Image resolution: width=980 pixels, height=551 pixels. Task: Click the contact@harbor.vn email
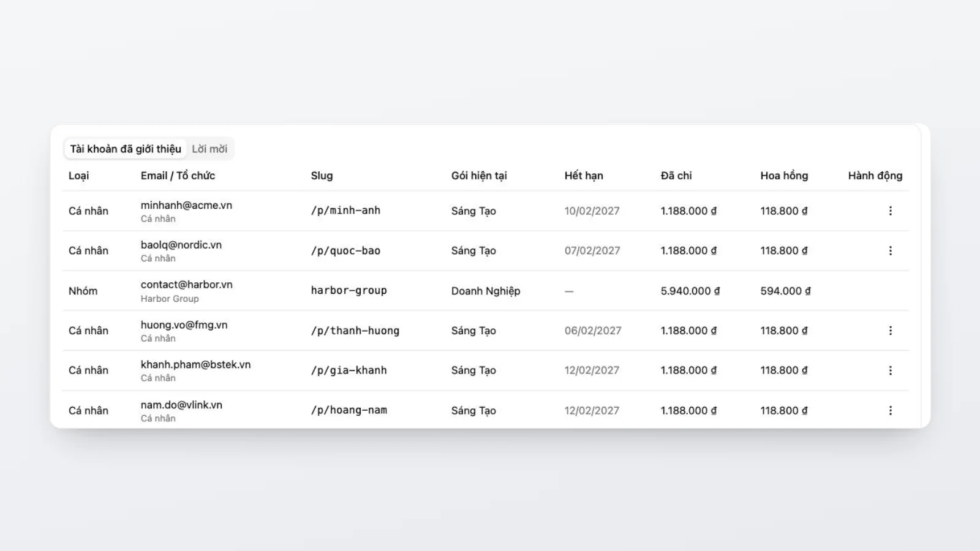tap(187, 285)
